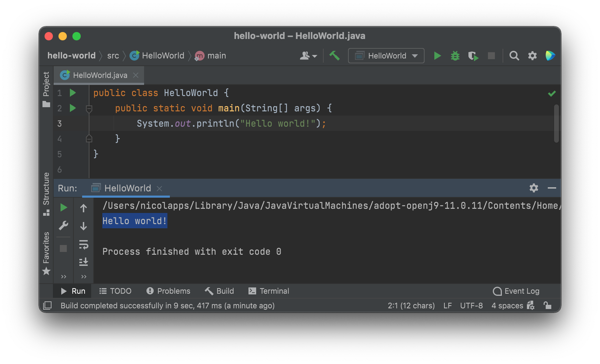Open Run panel options gear

coord(534,188)
